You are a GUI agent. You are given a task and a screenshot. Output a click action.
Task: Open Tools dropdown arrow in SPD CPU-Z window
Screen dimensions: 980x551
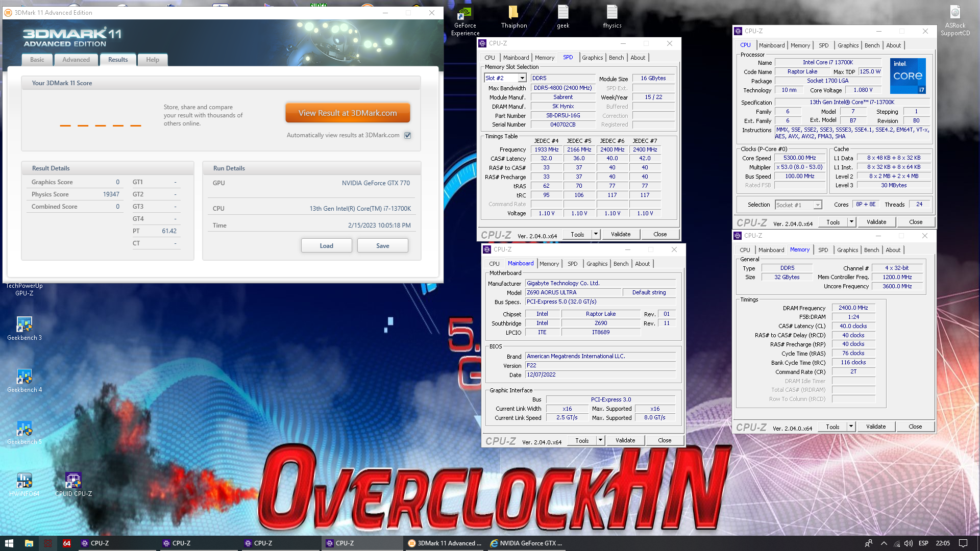pyautogui.click(x=596, y=234)
